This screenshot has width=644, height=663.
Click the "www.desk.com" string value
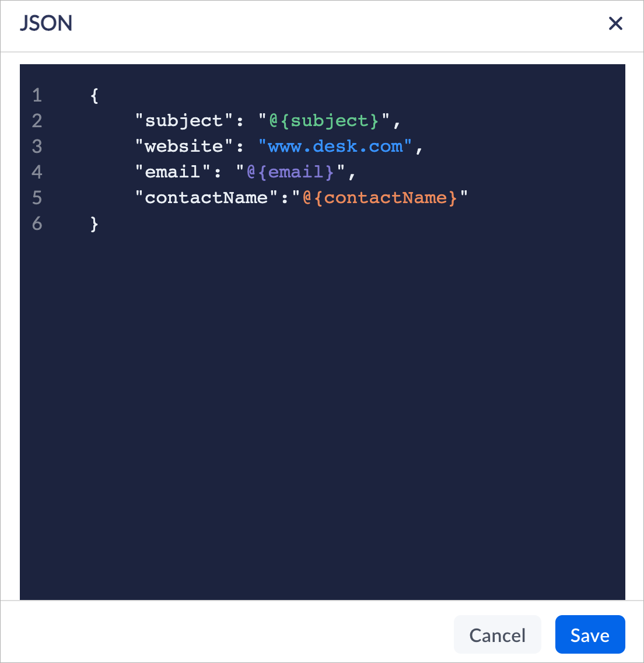click(x=335, y=146)
